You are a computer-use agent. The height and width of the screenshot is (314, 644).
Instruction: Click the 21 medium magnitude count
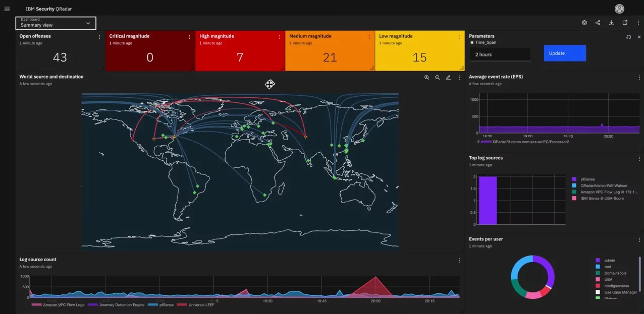(x=330, y=57)
